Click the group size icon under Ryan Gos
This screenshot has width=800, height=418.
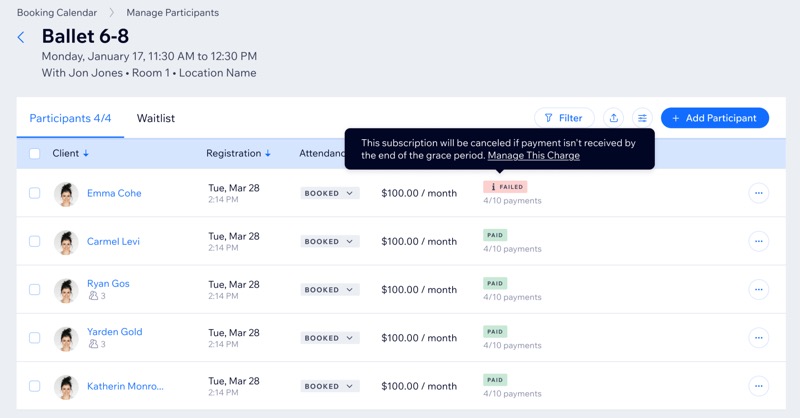93,296
